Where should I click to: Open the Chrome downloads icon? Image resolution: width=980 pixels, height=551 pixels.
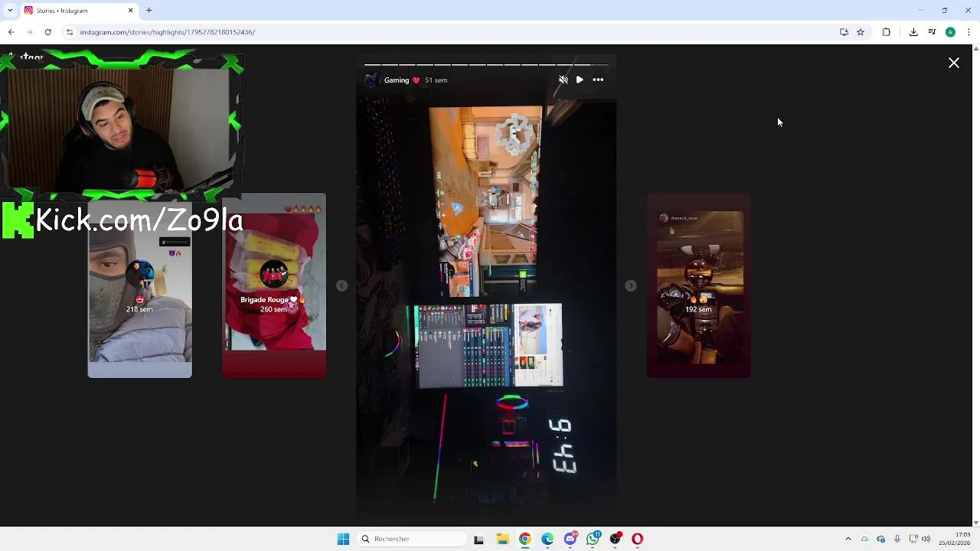[913, 32]
